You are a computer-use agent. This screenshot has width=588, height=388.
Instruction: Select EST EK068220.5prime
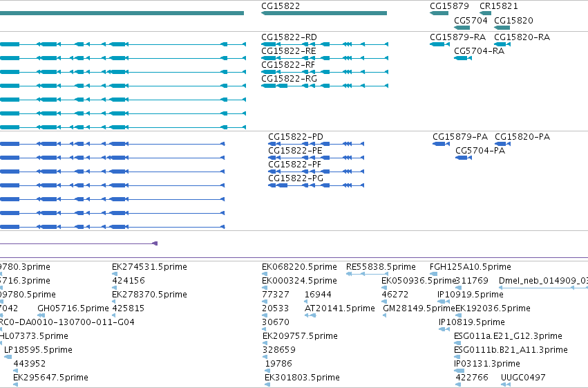pyautogui.click(x=299, y=267)
